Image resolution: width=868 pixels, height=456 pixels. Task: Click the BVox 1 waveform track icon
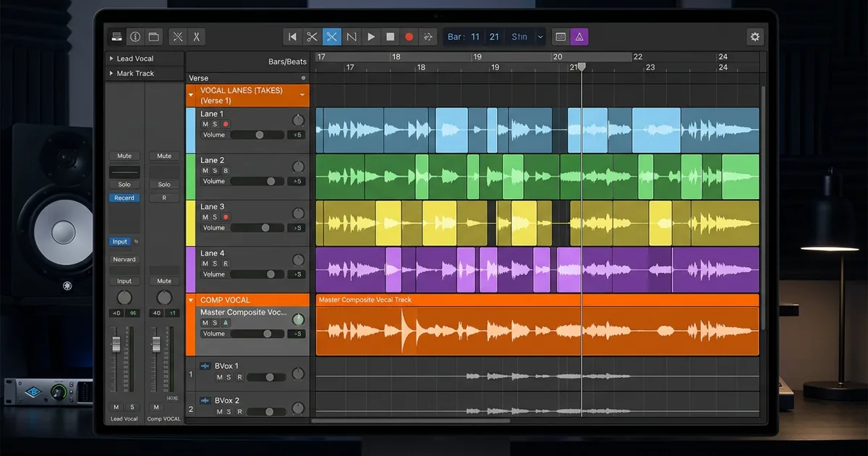point(205,366)
